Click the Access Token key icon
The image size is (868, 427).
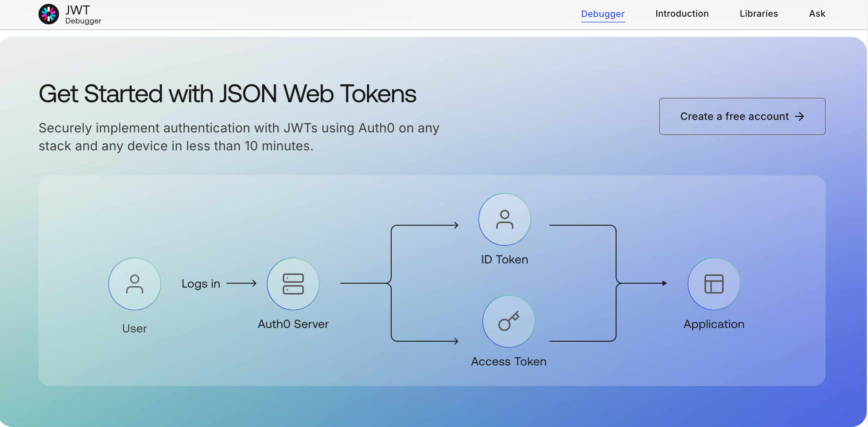[509, 321]
